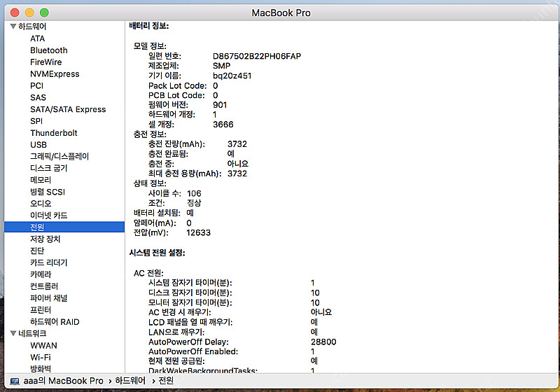Click the yellow minimize window button
Screen dimensions: 560x392
pos(29,13)
